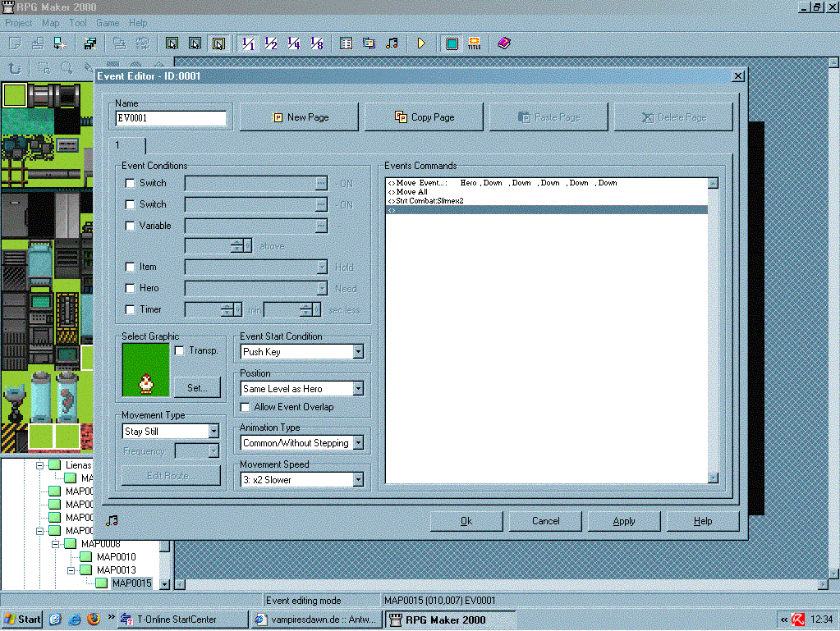
Task: Select the Lower Layer editing icon
Action: click(x=172, y=43)
